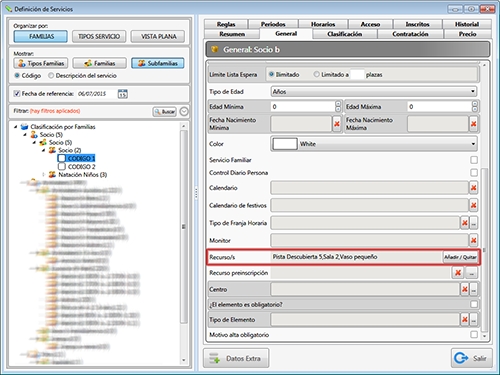
Task: Enable Servicio Familiar checkbox
Action: point(474,160)
